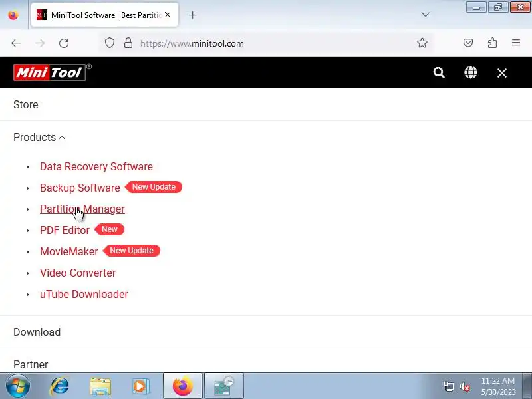The image size is (532, 399).
Task: Show site security padlock info
Action: pyautogui.click(x=128, y=43)
